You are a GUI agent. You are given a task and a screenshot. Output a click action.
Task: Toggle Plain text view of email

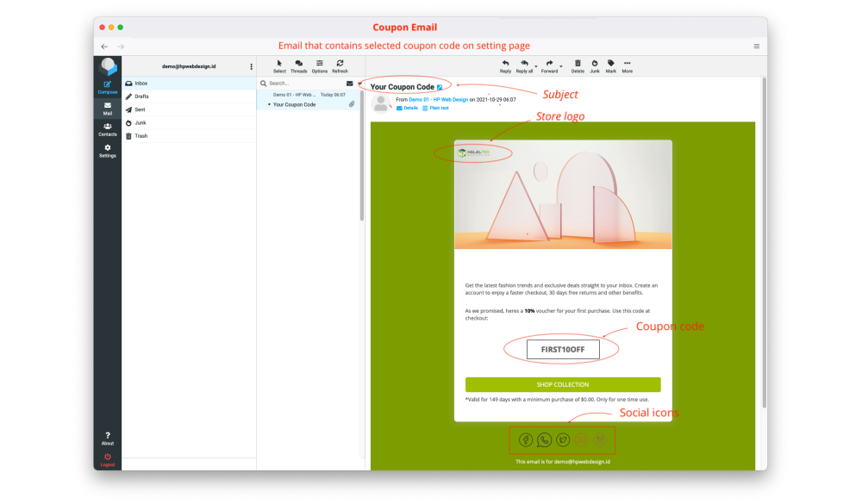pyautogui.click(x=435, y=108)
